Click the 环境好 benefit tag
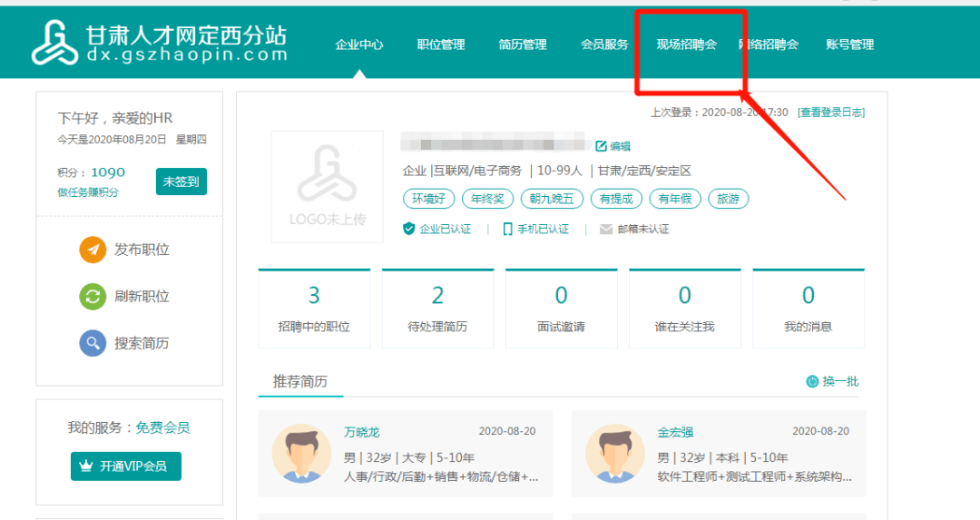This screenshot has height=520, width=980. [x=428, y=199]
